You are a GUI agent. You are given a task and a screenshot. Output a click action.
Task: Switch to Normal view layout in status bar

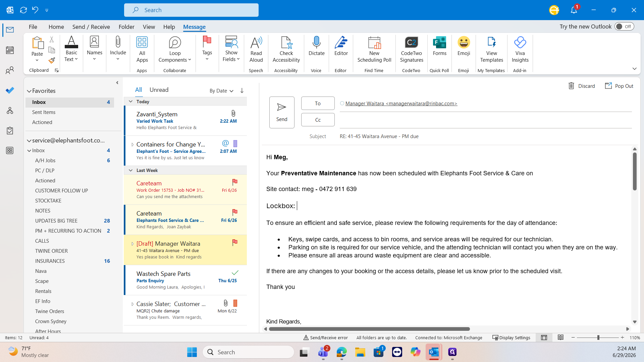[x=544, y=338]
